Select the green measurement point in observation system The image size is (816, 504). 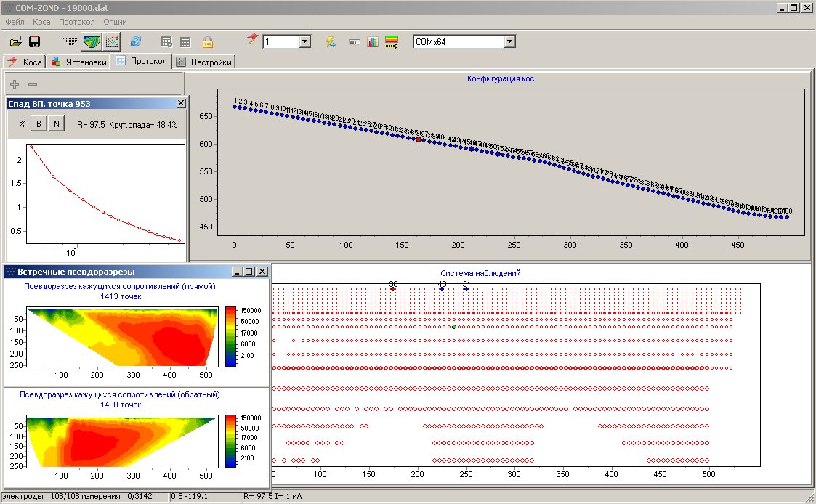[x=454, y=328]
